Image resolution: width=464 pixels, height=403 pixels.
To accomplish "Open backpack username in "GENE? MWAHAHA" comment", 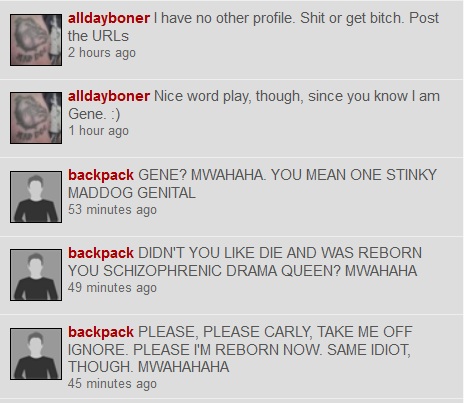I will [x=101, y=175].
